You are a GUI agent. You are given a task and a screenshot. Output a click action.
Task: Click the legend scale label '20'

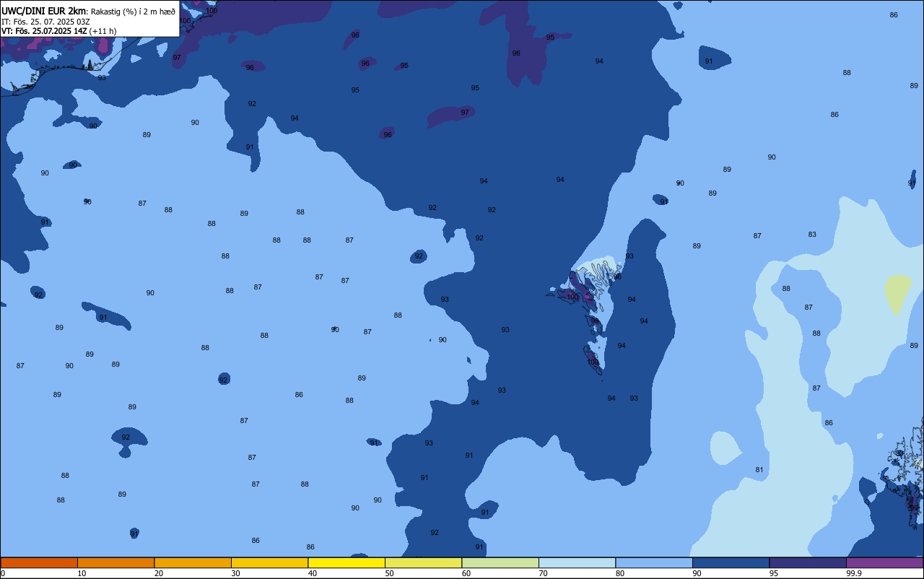(x=159, y=573)
